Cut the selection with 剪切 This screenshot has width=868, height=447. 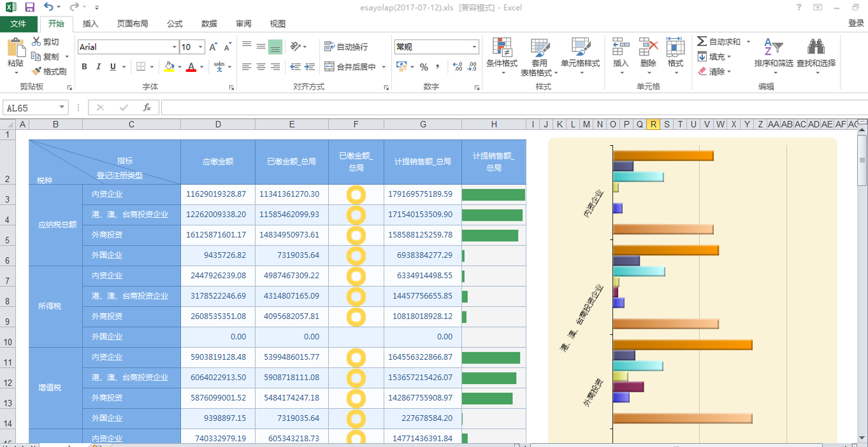pos(45,42)
